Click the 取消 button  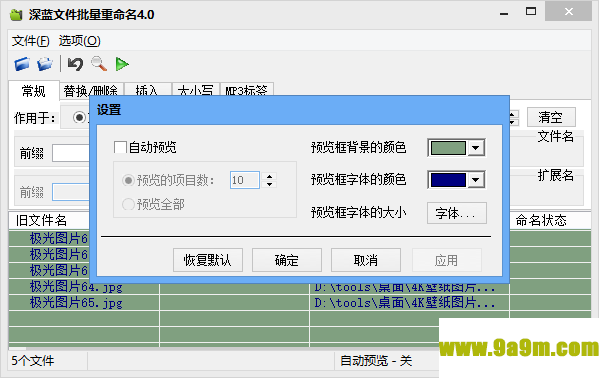(366, 260)
